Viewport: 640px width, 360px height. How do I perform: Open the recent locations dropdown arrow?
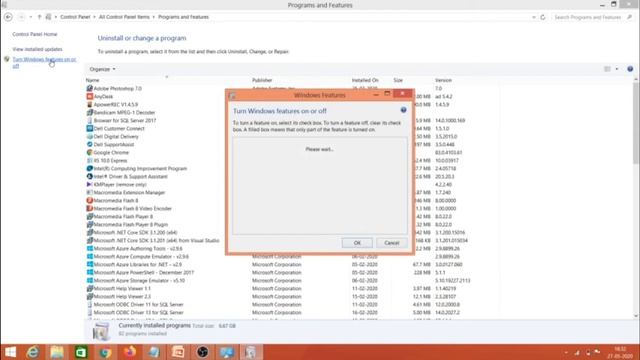pyautogui.click(x=31, y=17)
